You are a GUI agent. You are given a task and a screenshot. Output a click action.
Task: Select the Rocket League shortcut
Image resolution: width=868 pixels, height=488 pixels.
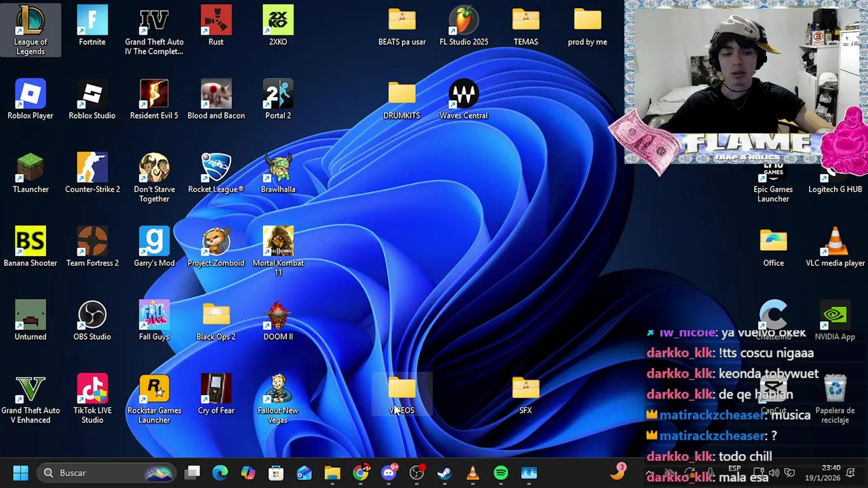coord(216,174)
